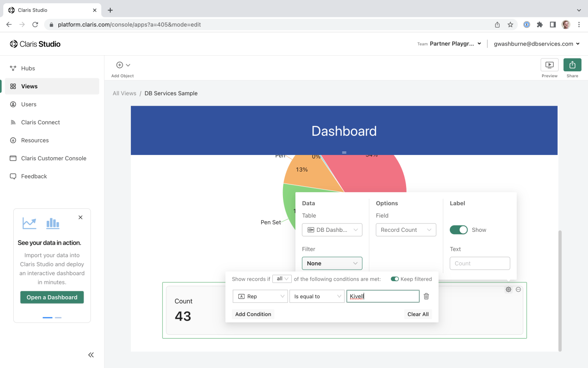Click the second promo card pagination dot
Viewport: 588px width, 368px height.
[x=58, y=317]
